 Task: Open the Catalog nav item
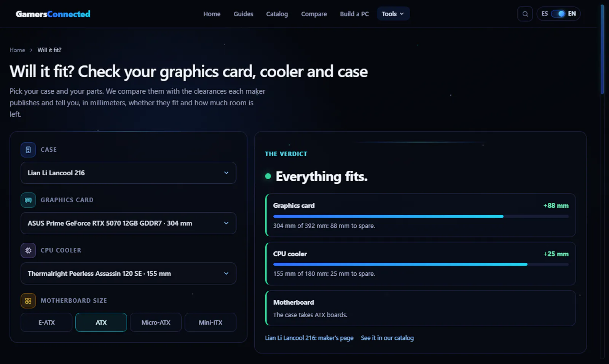pos(277,14)
